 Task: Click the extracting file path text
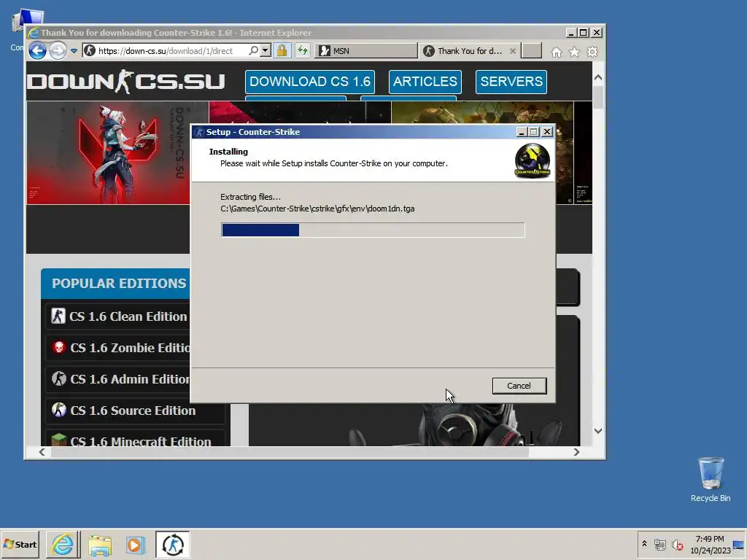pyautogui.click(x=317, y=209)
